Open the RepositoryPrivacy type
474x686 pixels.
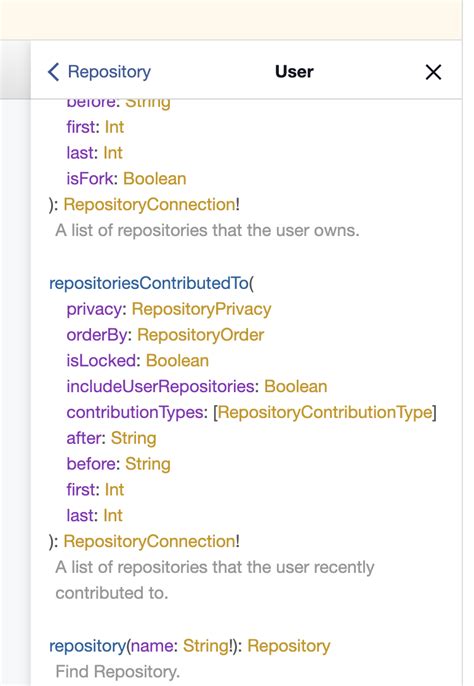(201, 309)
